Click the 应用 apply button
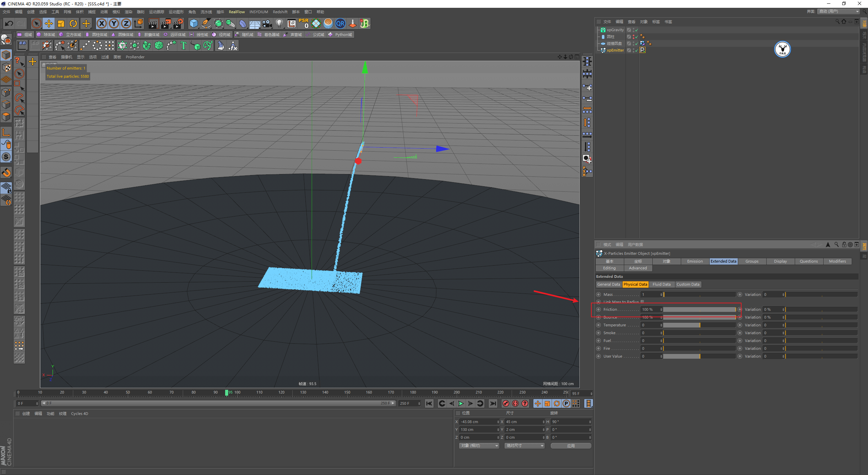The height and width of the screenshot is (475, 868). (x=571, y=445)
